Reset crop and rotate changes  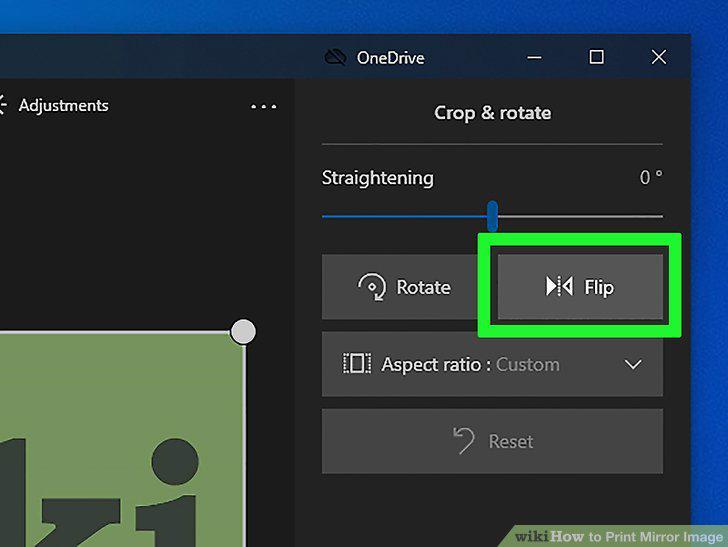(492, 441)
